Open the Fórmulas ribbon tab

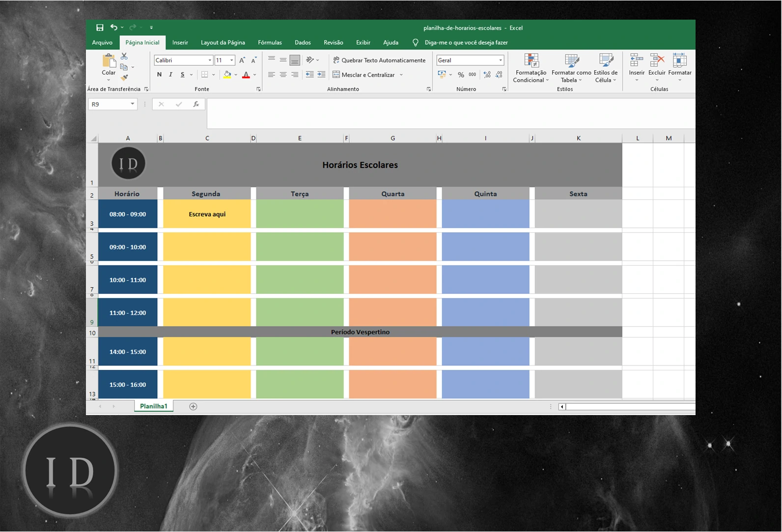point(270,43)
